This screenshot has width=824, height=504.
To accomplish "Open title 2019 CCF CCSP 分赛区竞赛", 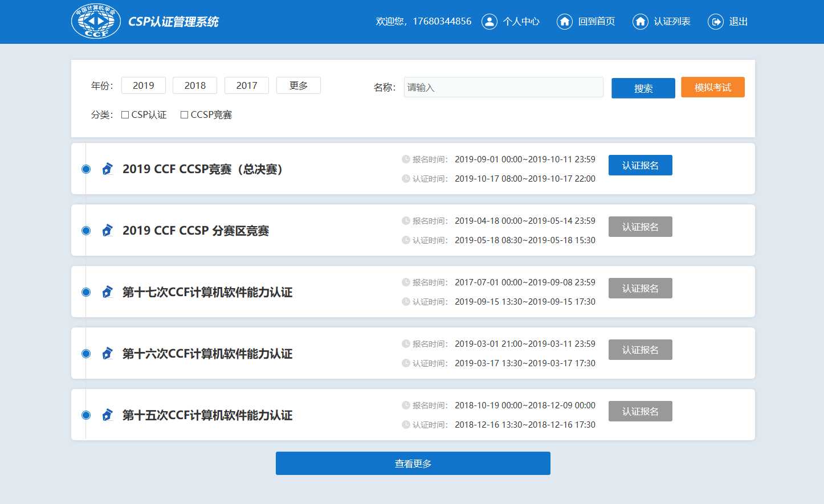I will tap(195, 231).
